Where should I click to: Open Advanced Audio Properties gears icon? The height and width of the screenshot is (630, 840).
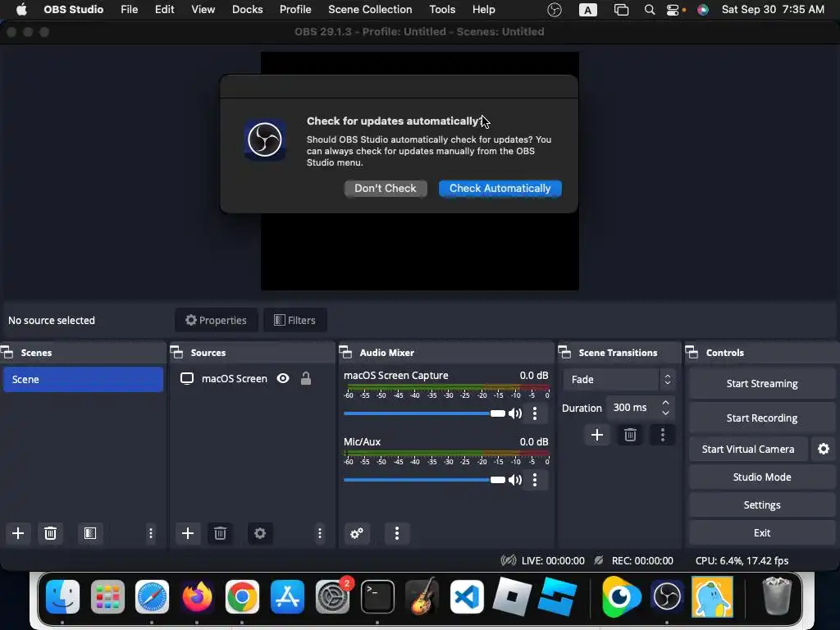(357, 533)
